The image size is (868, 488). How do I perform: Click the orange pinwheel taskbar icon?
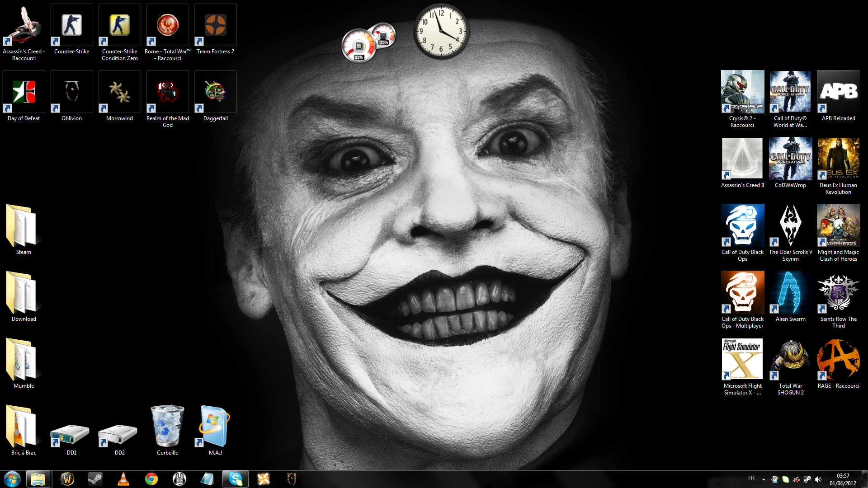click(x=264, y=479)
